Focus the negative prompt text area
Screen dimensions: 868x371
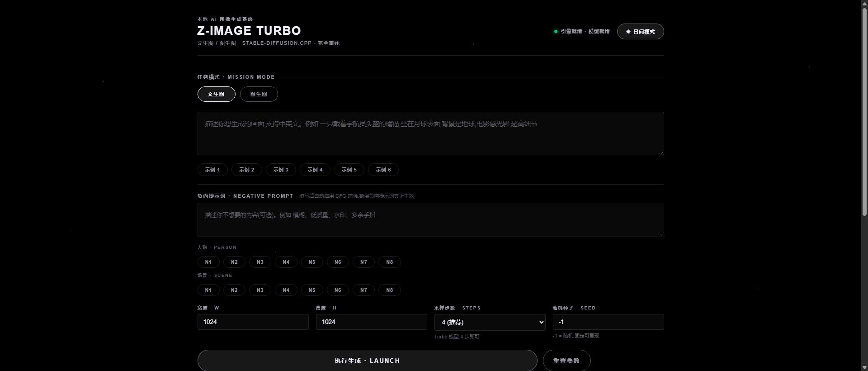tap(430, 220)
